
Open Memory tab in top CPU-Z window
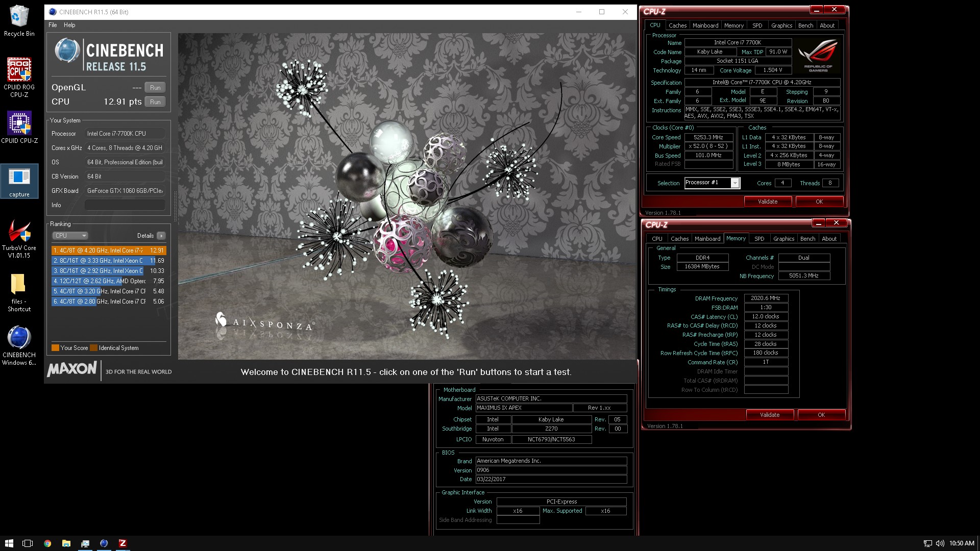coord(733,26)
